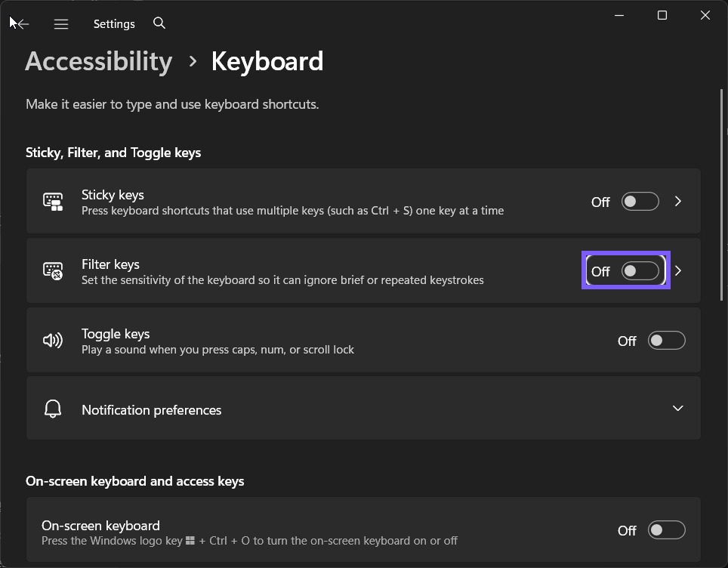This screenshot has height=568, width=728.
Task: Maximize the Settings window
Action: [x=662, y=15]
